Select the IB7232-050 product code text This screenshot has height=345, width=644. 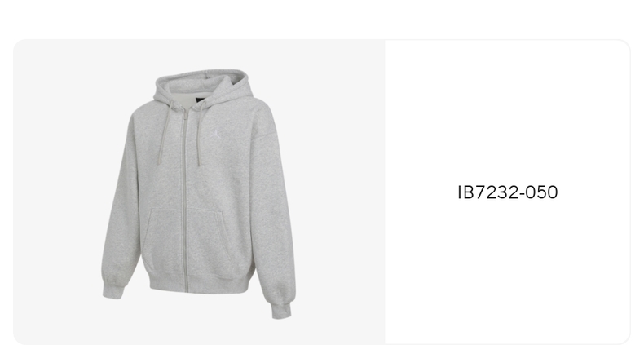point(508,192)
